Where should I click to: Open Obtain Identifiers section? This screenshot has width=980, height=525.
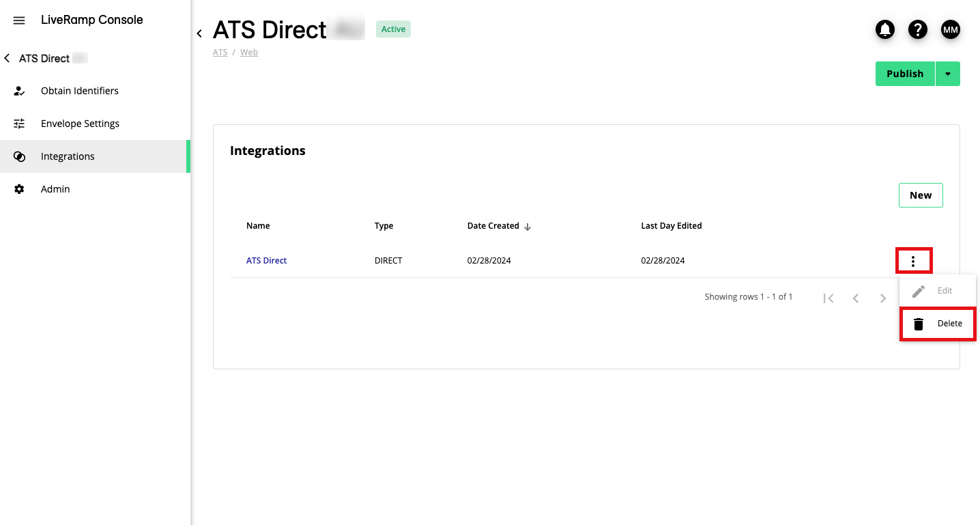click(x=96, y=91)
